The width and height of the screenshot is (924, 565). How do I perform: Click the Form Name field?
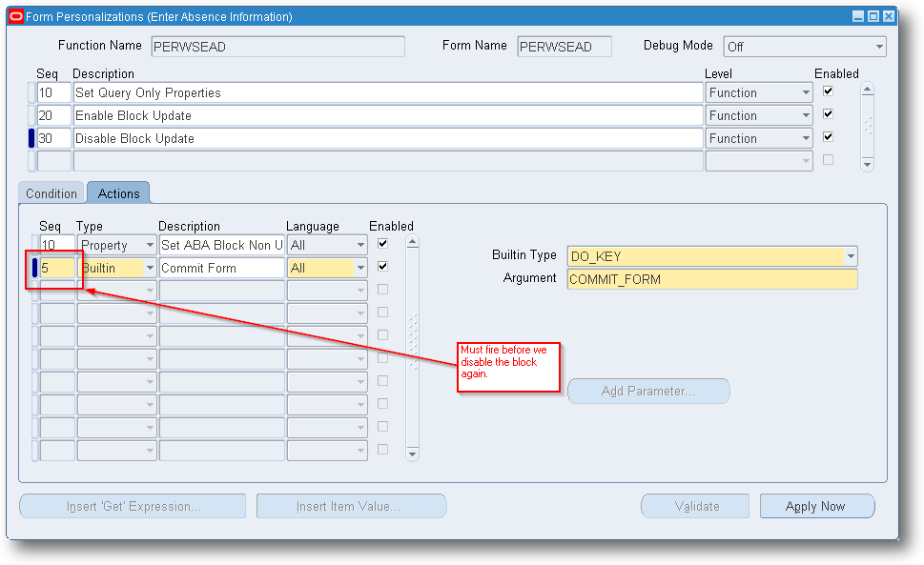pos(565,47)
